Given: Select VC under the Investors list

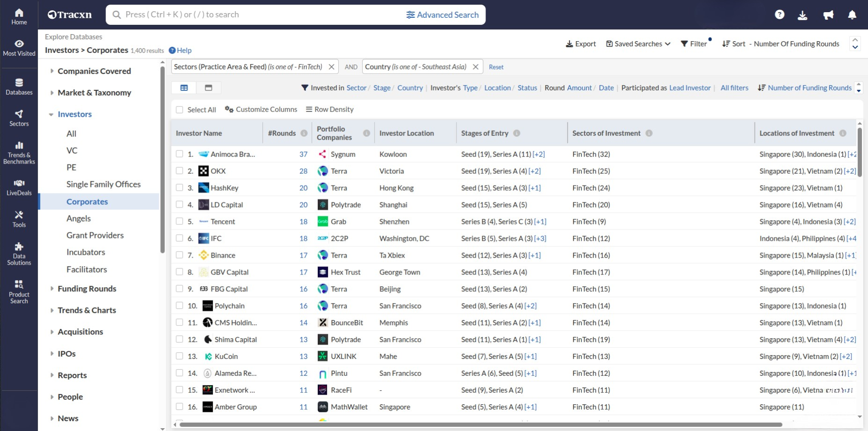Looking at the screenshot, I should [x=72, y=150].
